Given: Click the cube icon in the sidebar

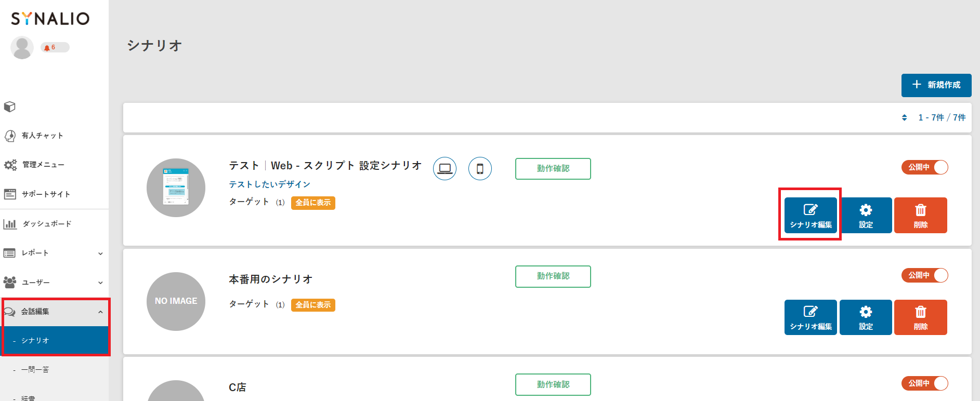Looking at the screenshot, I should (x=9, y=106).
